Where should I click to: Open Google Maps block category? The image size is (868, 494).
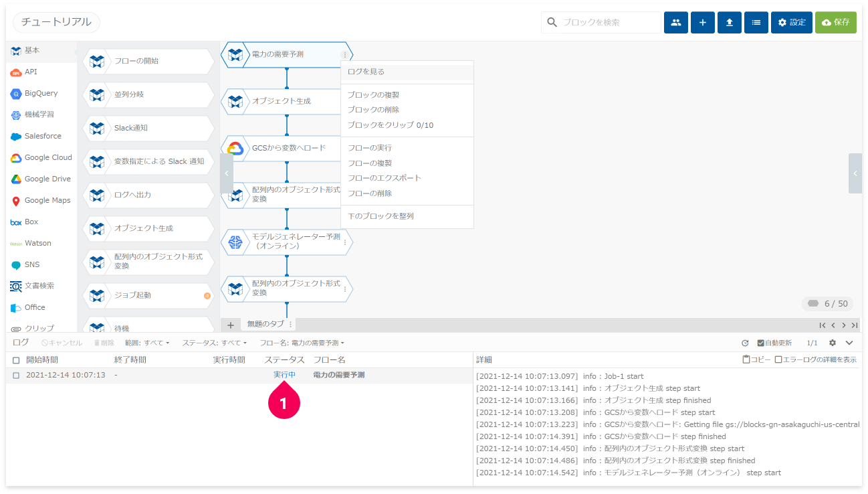pos(47,200)
